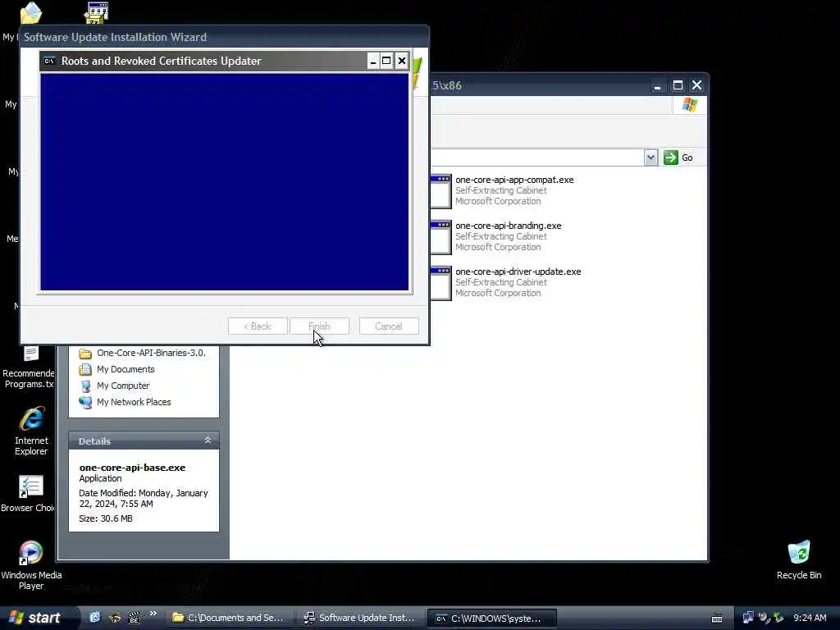Viewport: 840px width, 630px height.
Task: Click the tray clock showing 9:24 AM
Action: (x=810, y=618)
